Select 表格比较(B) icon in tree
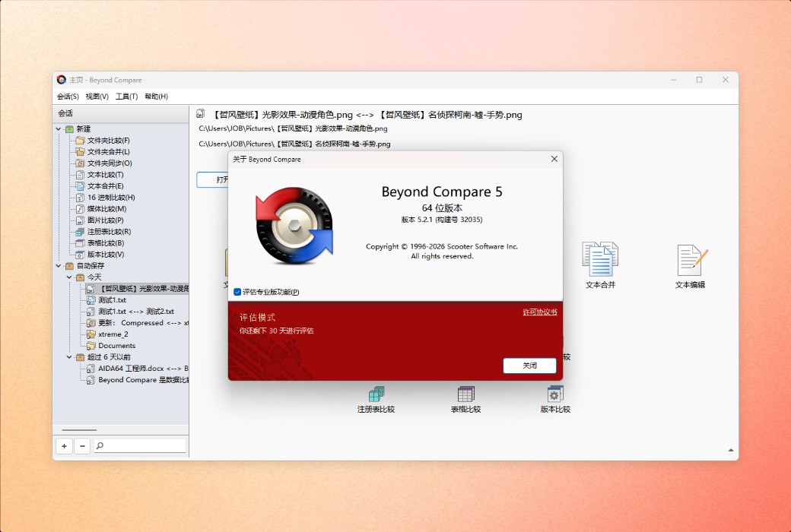 (80, 243)
